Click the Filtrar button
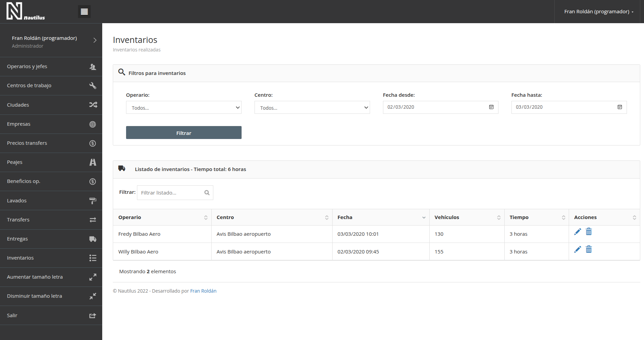This screenshot has height=340, width=644. coord(184,133)
